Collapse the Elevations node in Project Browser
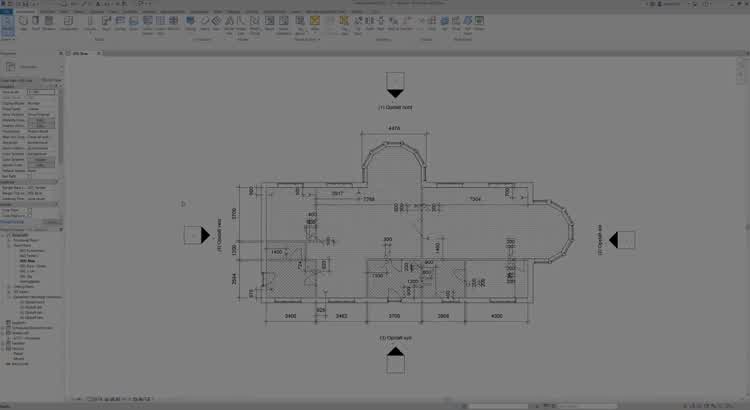The image size is (750, 410). coord(12,297)
